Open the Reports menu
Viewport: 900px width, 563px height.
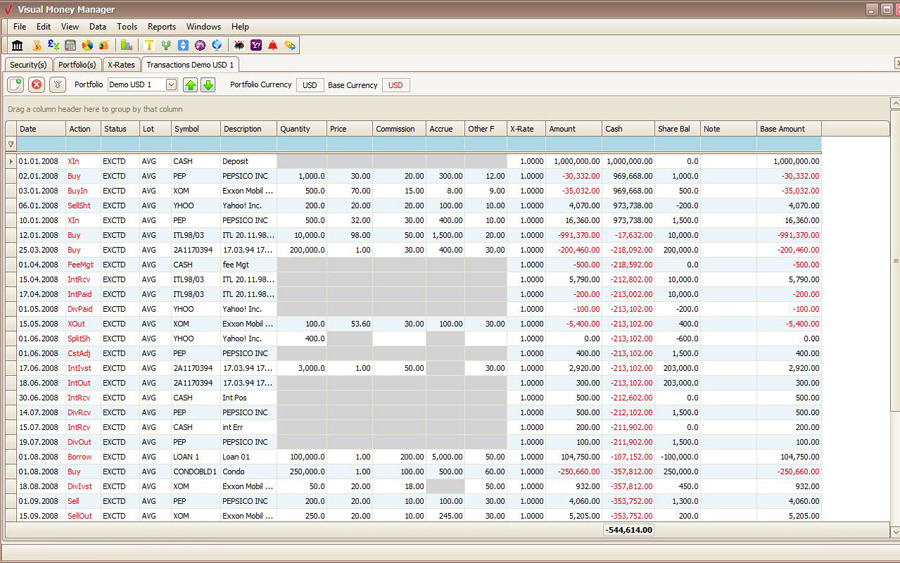tap(161, 26)
